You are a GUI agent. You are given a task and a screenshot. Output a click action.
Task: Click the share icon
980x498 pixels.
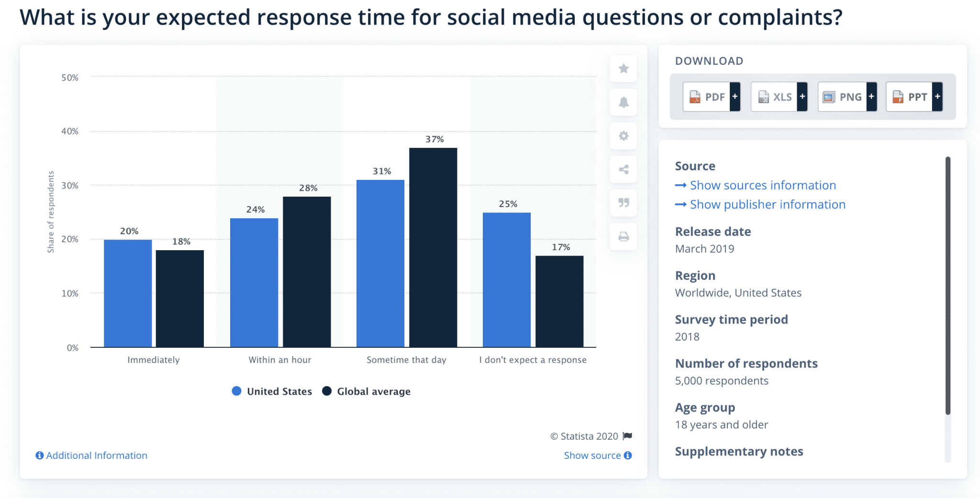(623, 169)
